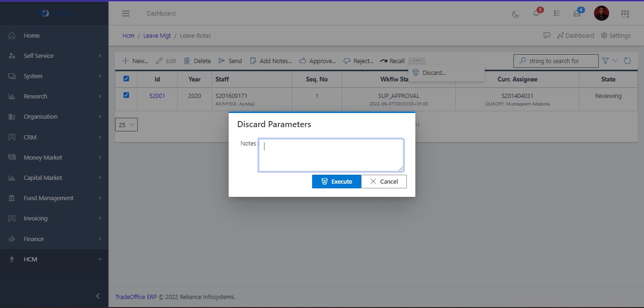
Task: Click the hamburger menu icon
Action: (x=126, y=14)
